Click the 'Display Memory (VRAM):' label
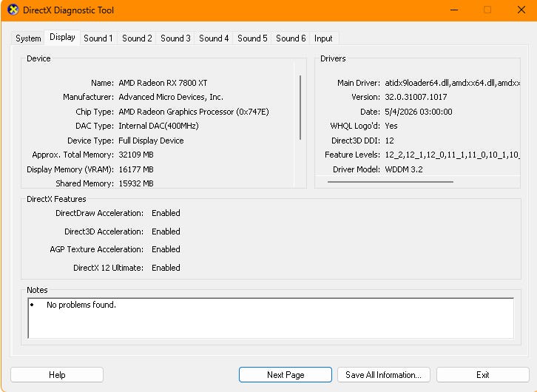Image resolution: width=537 pixels, height=392 pixels. (70, 169)
